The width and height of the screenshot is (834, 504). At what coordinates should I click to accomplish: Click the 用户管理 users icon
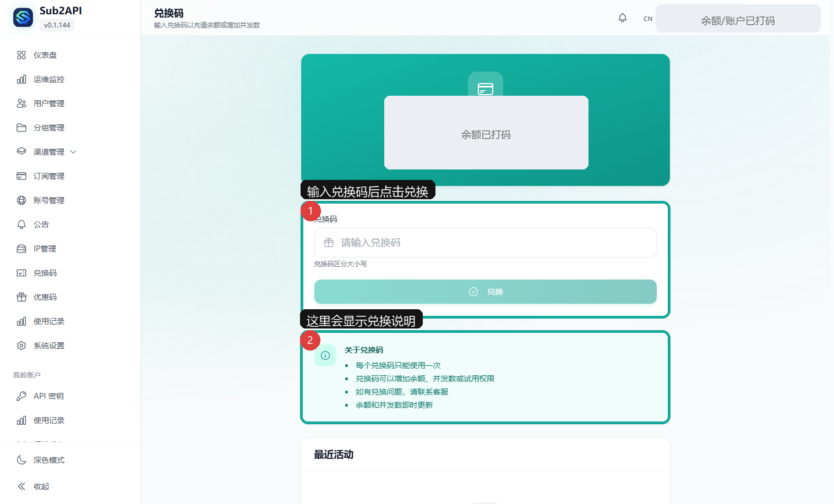pyautogui.click(x=21, y=103)
